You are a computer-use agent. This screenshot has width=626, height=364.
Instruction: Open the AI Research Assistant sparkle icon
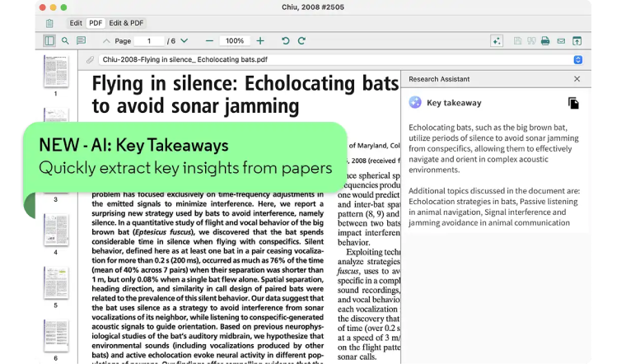pos(496,40)
